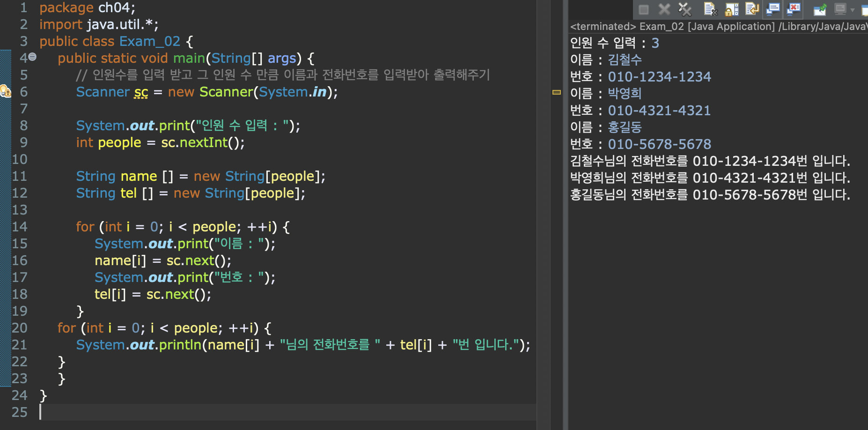Click the String name array declaration

coord(200,176)
